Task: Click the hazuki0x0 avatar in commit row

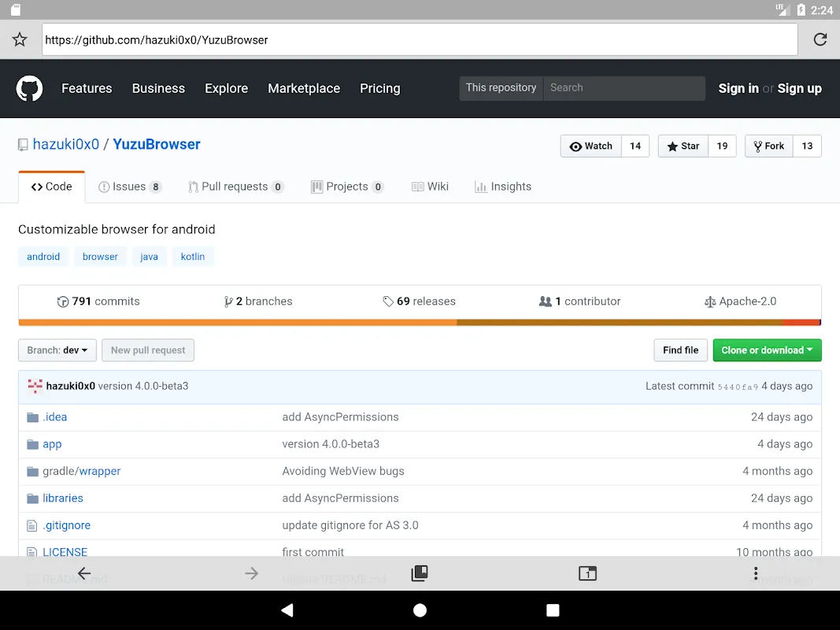Action: tap(35, 386)
